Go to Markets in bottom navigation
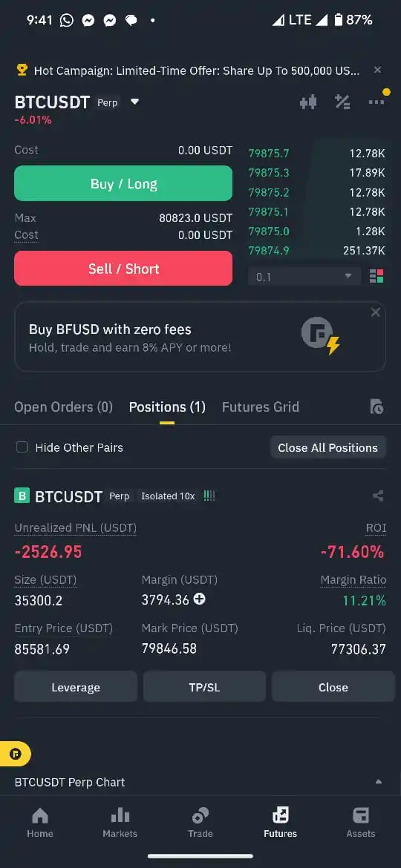Image resolution: width=401 pixels, height=868 pixels. tap(120, 823)
